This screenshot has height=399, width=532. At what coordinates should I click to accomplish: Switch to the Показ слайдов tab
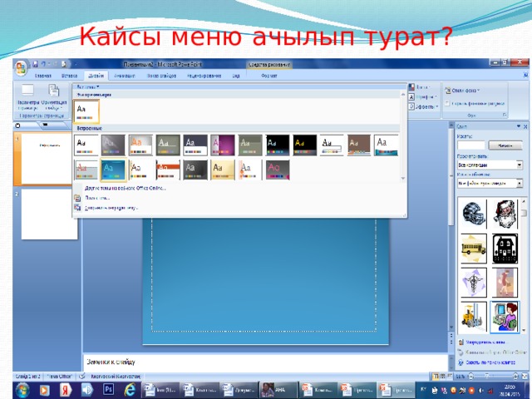coord(161,76)
